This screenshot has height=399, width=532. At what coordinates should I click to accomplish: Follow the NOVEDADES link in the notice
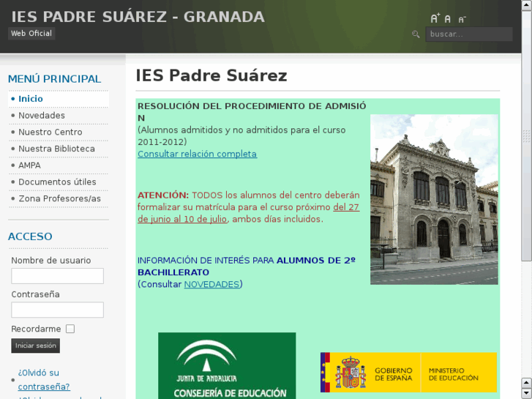click(x=211, y=284)
